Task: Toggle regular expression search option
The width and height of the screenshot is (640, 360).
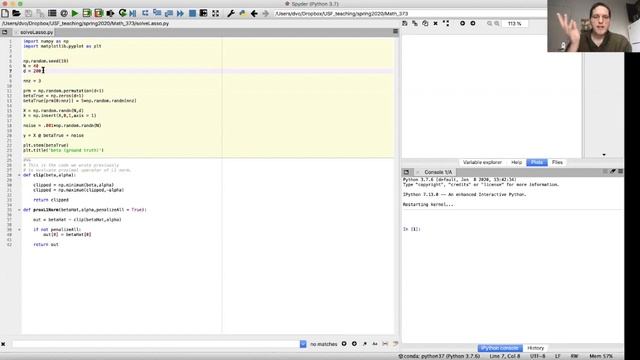Action: [364, 344]
